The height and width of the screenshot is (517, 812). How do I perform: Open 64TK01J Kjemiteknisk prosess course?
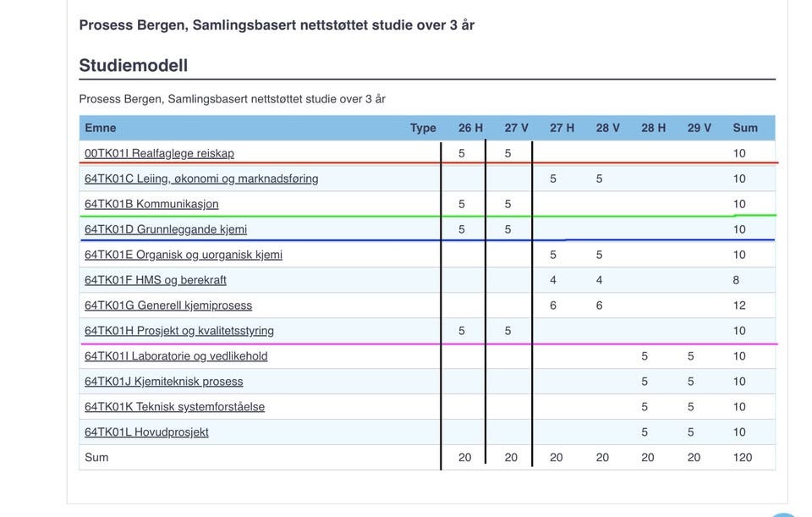pyautogui.click(x=163, y=382)
